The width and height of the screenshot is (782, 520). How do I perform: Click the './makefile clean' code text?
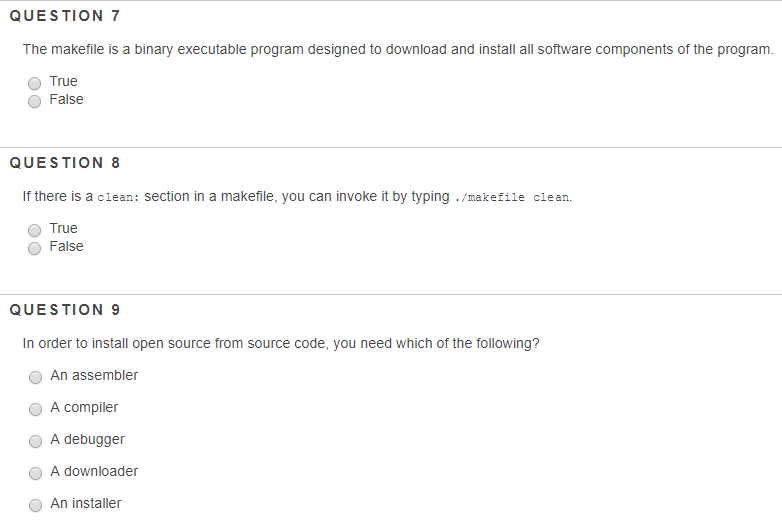tap(513, 197)
